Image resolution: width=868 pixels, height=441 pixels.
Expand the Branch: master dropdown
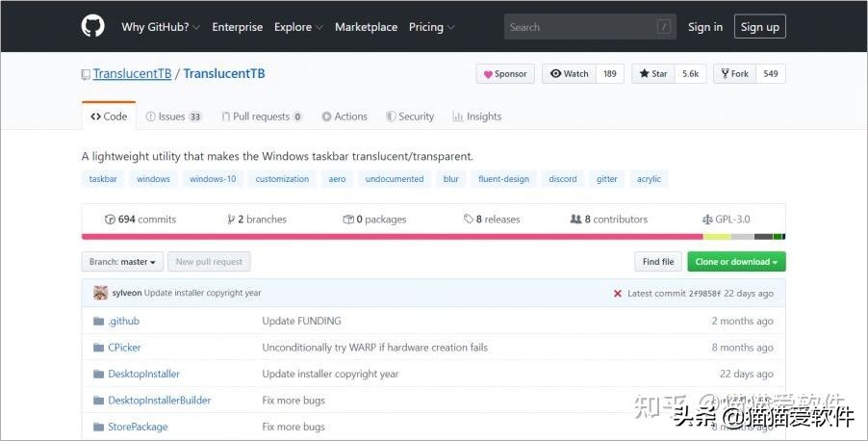[x=122, y=262]
